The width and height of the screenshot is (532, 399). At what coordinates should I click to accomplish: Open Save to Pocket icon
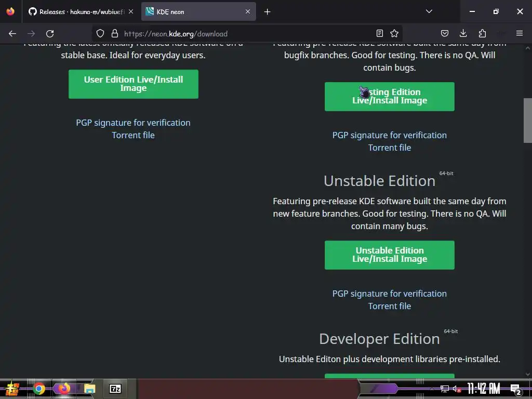[445, 33]
